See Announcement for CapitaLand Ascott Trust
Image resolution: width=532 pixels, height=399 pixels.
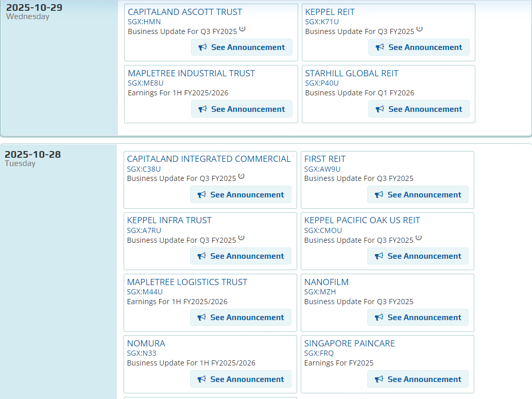pos(242,47)
